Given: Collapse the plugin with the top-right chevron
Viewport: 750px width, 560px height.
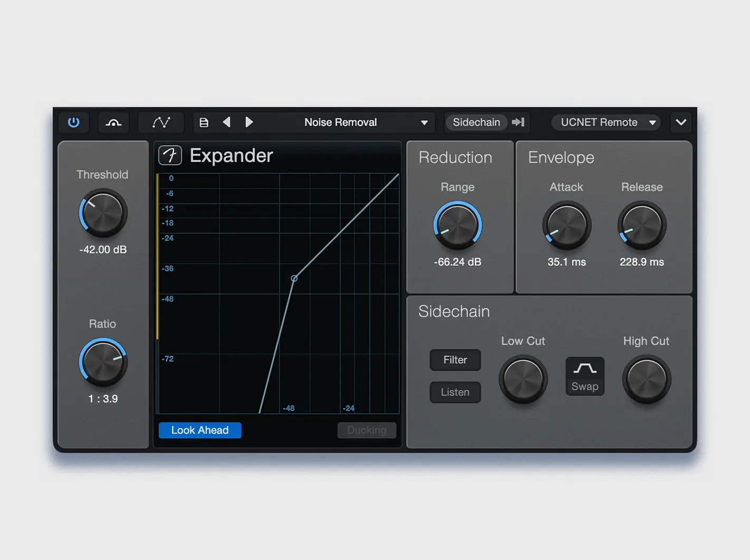Looking at the screenshot, I should [681, 122].
